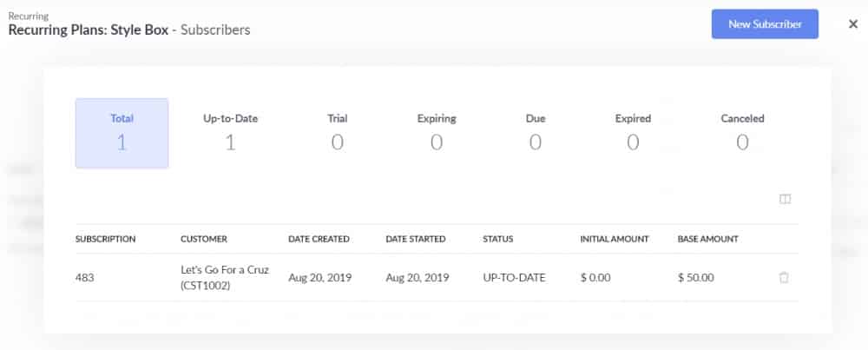The height and width of the screenshot is (350, 868).
Task: Select the Expiring filter tile
Action: pyautogui.click(x=437, y=133)
